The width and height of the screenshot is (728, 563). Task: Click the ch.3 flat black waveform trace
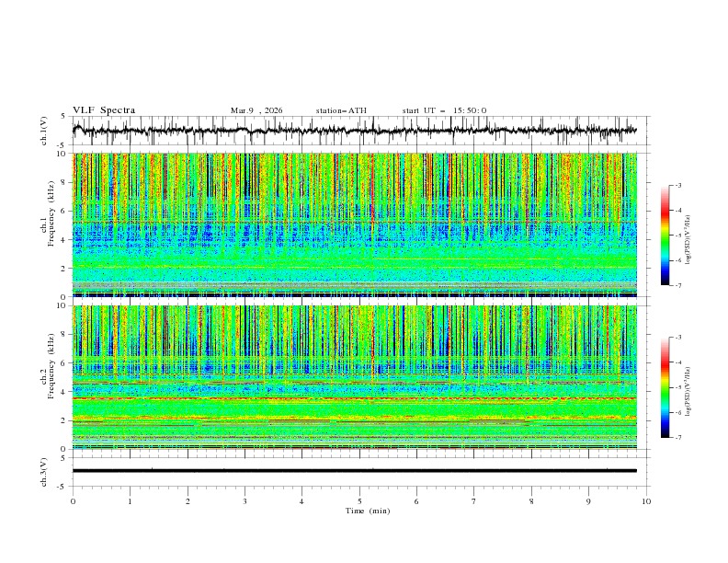click(x=355, y=471)
